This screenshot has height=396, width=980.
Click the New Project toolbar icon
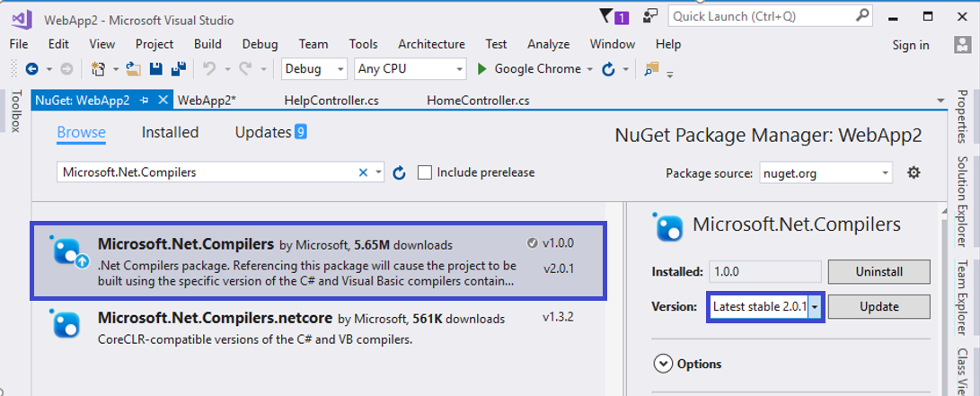[98, 69]
